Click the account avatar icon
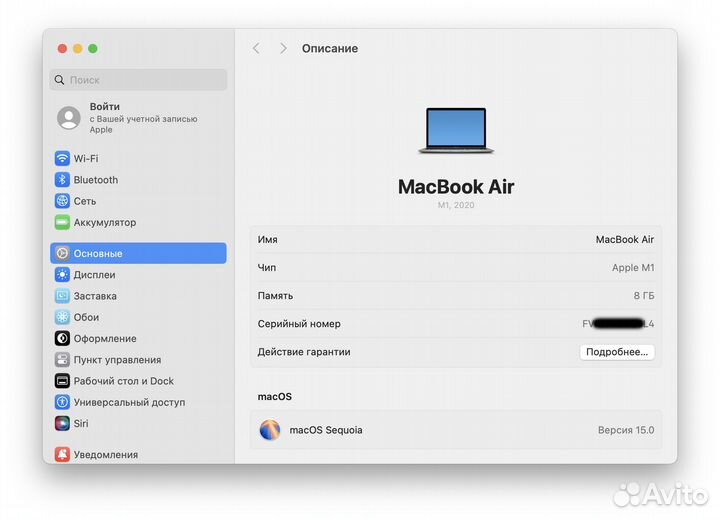 coord(69,118)
